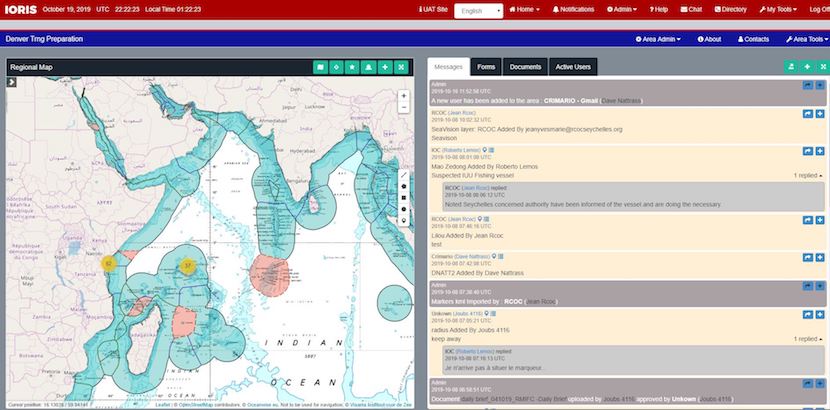Open the Area Admin dropdown menu
This screenshot has width=830, height=410.
tap(660, 39)
